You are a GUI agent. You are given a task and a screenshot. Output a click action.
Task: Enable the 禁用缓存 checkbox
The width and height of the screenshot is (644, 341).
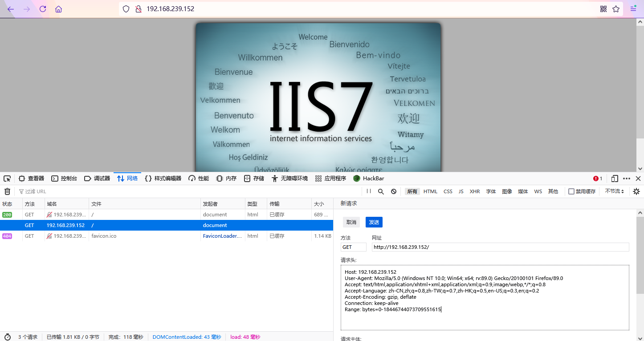pyautogui.click(x=571, y=191)
